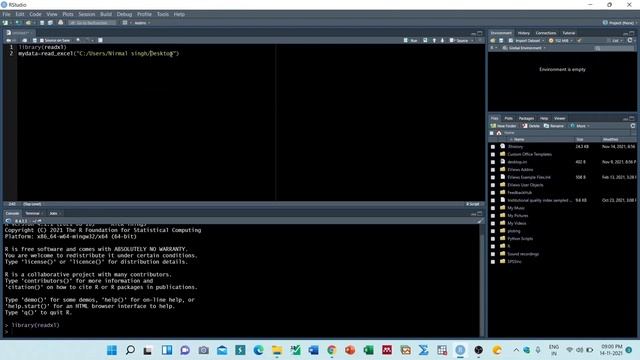Check the Python Scripts folder checkbox

point(493,239)
